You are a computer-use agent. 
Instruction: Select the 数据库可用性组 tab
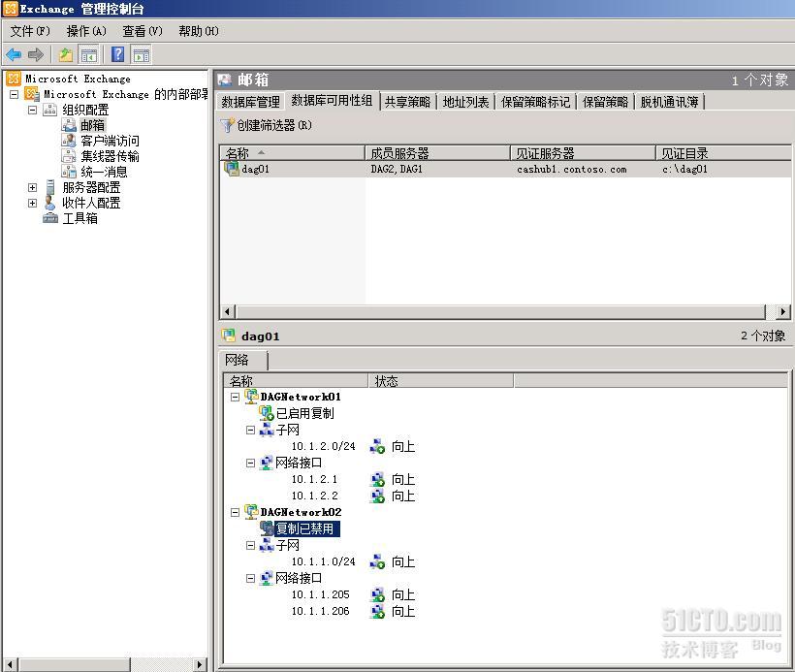tap(333, 101)
